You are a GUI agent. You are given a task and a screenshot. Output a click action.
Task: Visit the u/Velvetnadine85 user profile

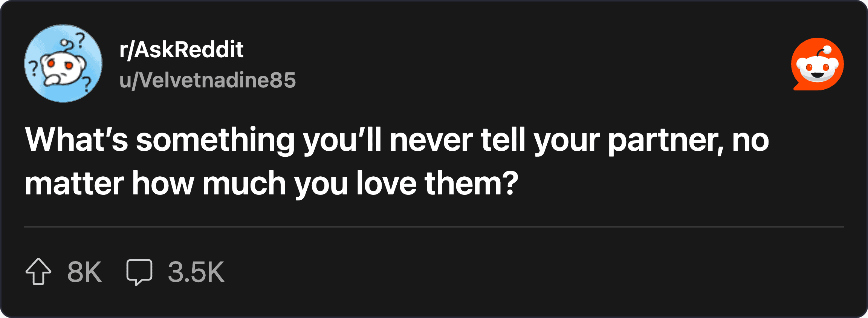(208, 80)
